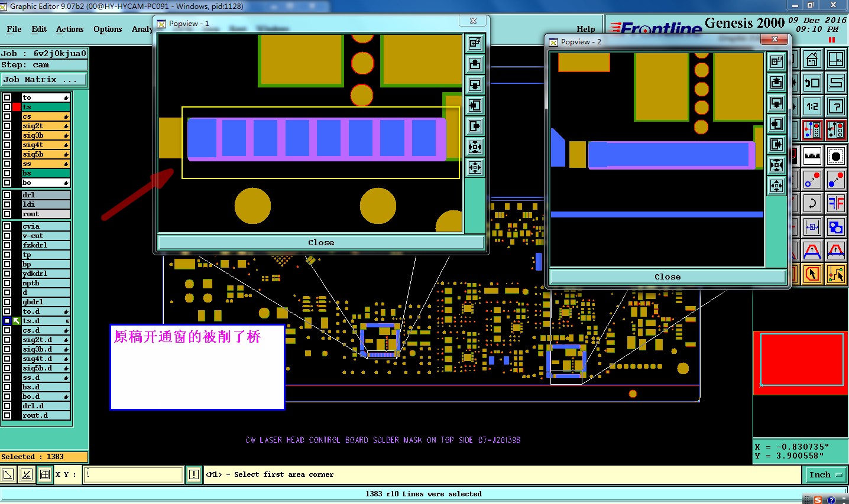The width and height of the screenshot is (849, 504).
Task: Click the ruler measure tool icon
Action: tap(812, 157)
